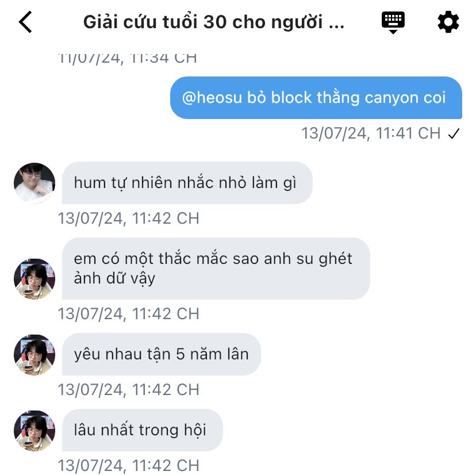Viewport: 476px width, 475px height.
Task: Tap timestamp below 'lâu nhất trong hội' message
Action: click(x=128, y=466)
